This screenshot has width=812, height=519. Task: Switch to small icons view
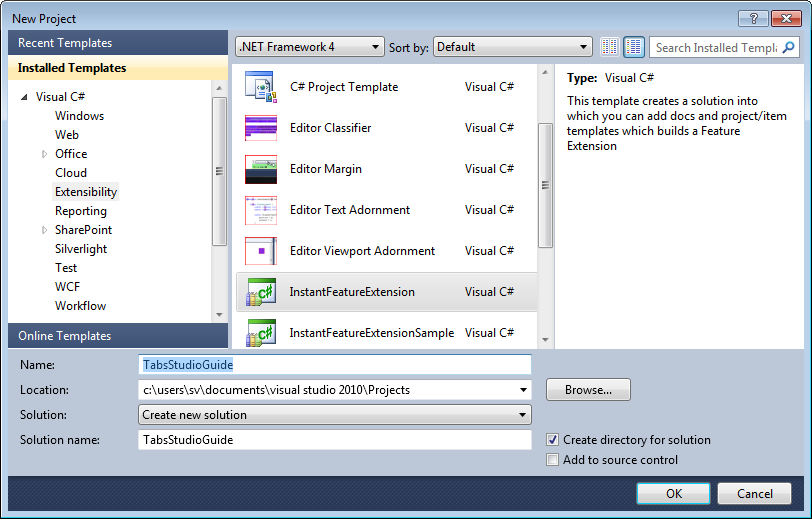coord(610,47)
